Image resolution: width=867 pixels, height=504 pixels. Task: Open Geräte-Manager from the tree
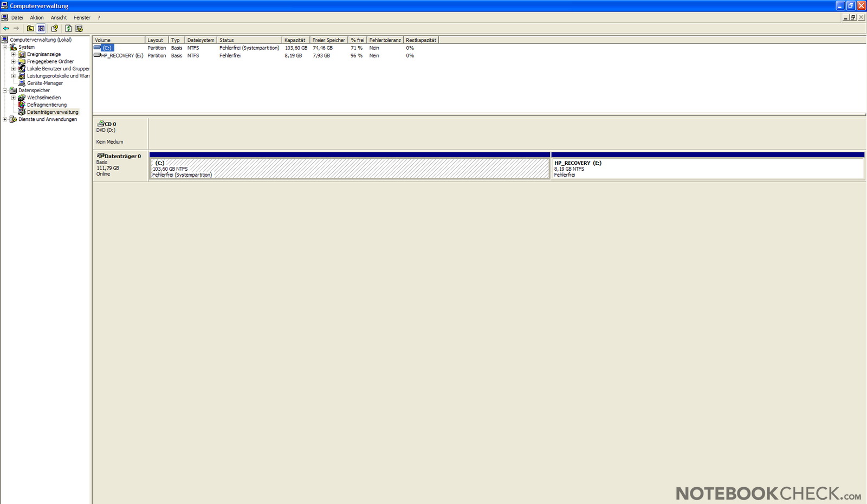tap(45, 83)
